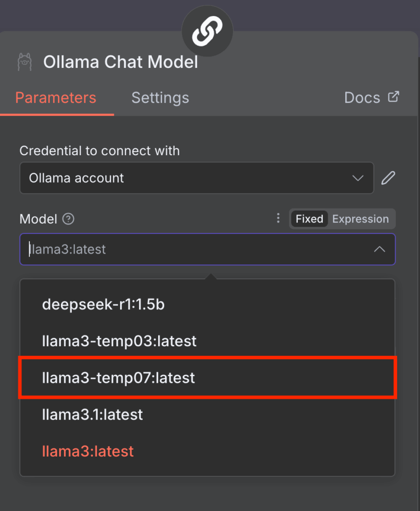Select llama3-temp07:latest from the model list
The image size is (420, 511).
pos(118,378)
